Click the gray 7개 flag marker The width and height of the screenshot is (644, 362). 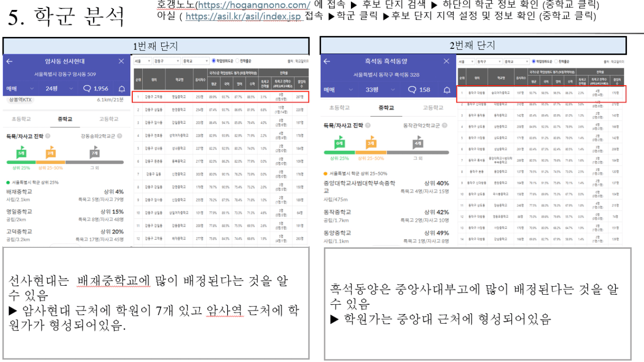coord(94,153)
